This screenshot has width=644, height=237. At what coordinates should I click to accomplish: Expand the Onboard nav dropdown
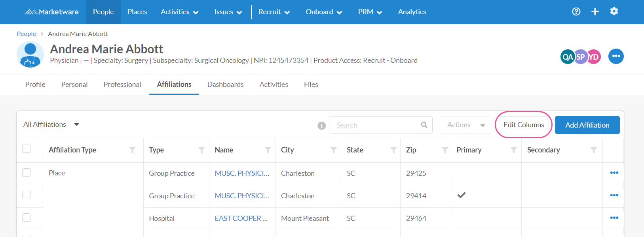pyautogui.click(x=324, y=12)
